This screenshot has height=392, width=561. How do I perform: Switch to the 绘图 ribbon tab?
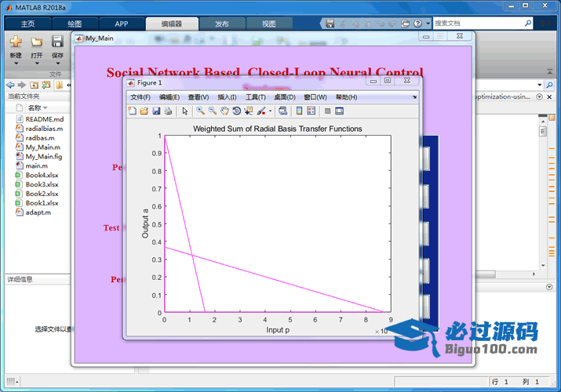(x=74, y=24)
